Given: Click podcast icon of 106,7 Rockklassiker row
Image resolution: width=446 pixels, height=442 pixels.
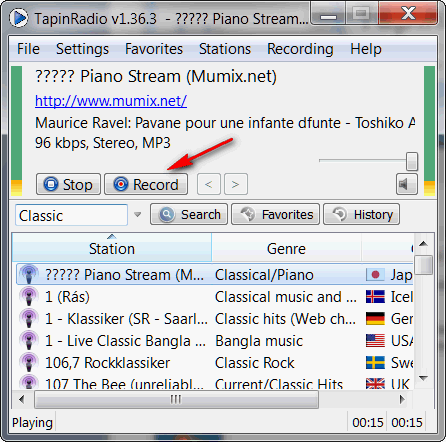Looking at the screenshot, I should 29,363.
